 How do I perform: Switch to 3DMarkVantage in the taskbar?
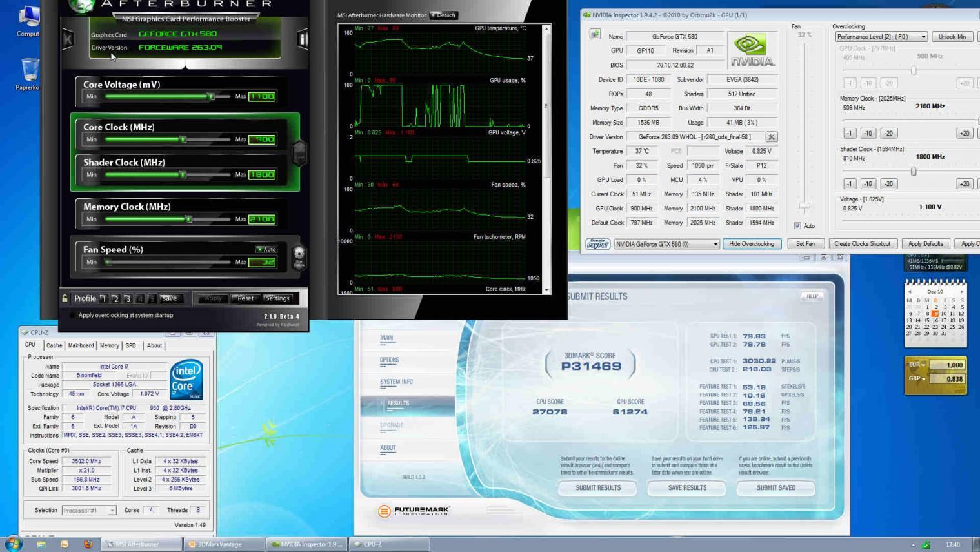coord(223,544)
